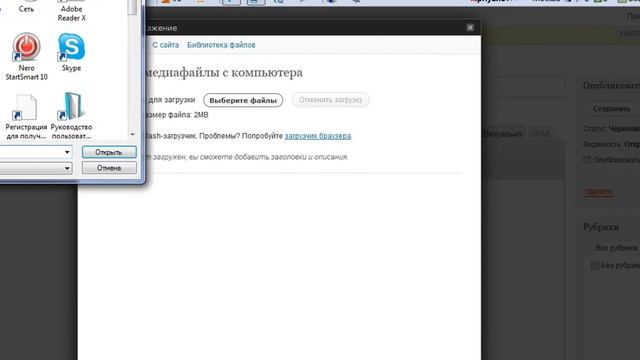
Task: Select the Nero StartSmart 10 shortcut icon
Action: click(x=27, y=56)
